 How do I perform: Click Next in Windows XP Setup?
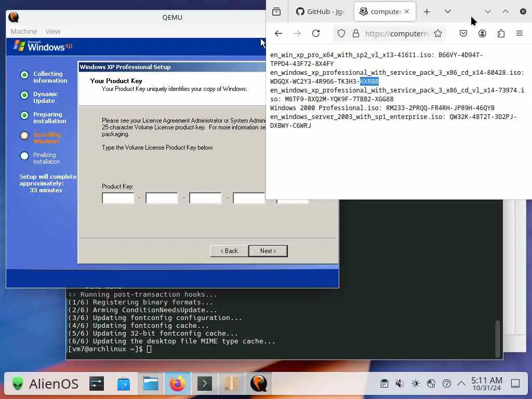(268, 251)
